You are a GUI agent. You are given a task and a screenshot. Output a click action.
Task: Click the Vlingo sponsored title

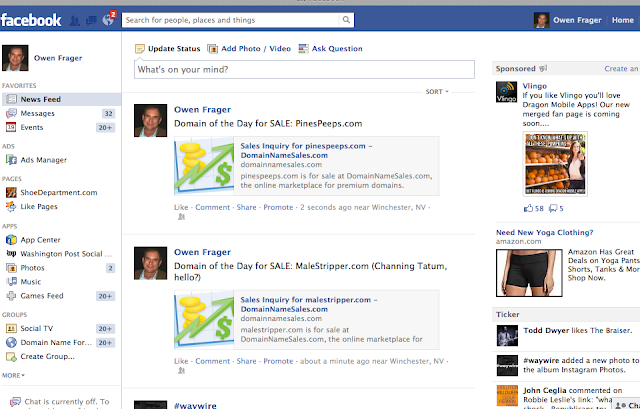535,86
